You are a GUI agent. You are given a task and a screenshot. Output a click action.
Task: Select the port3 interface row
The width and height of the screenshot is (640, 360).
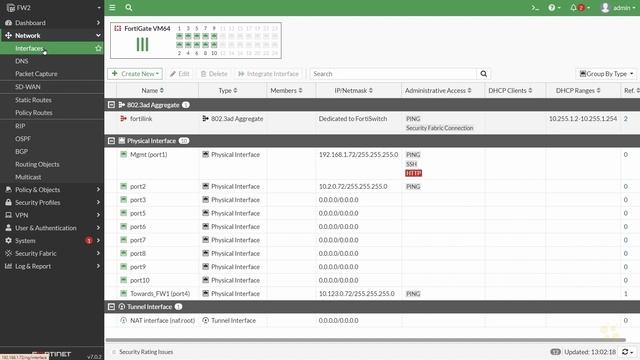372,200
